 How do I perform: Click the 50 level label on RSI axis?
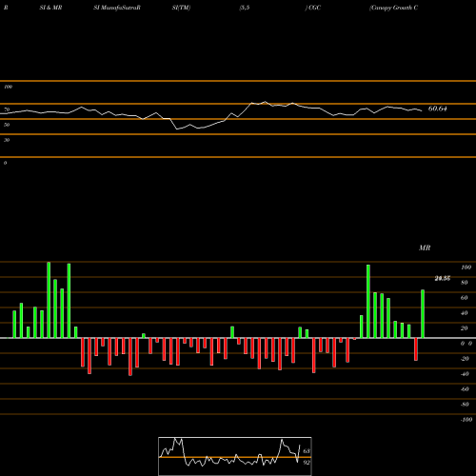click(x=7, y=125)
